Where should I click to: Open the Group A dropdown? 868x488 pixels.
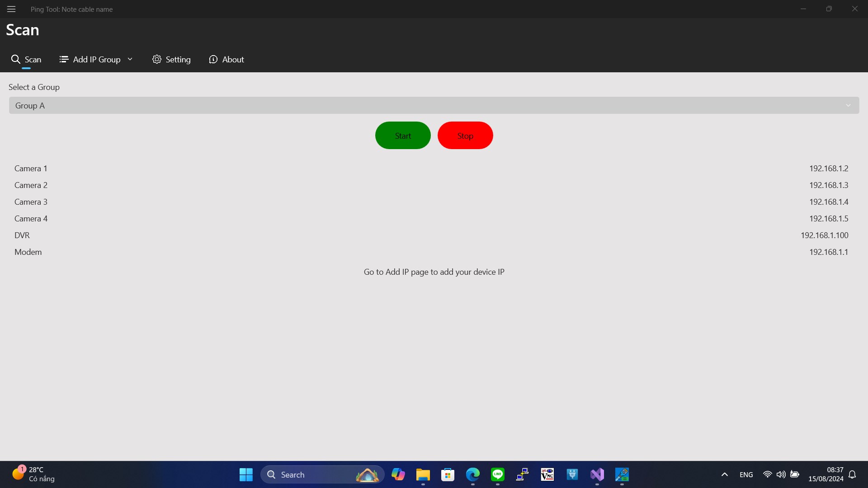pyautogui.click(x=434, y=105)
